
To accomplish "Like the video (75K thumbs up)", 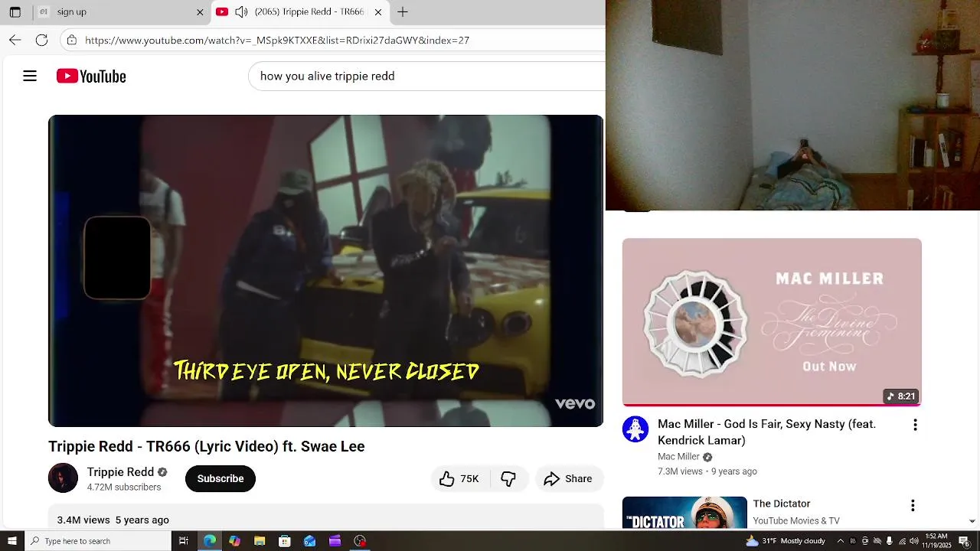I will tap(459, 478).
